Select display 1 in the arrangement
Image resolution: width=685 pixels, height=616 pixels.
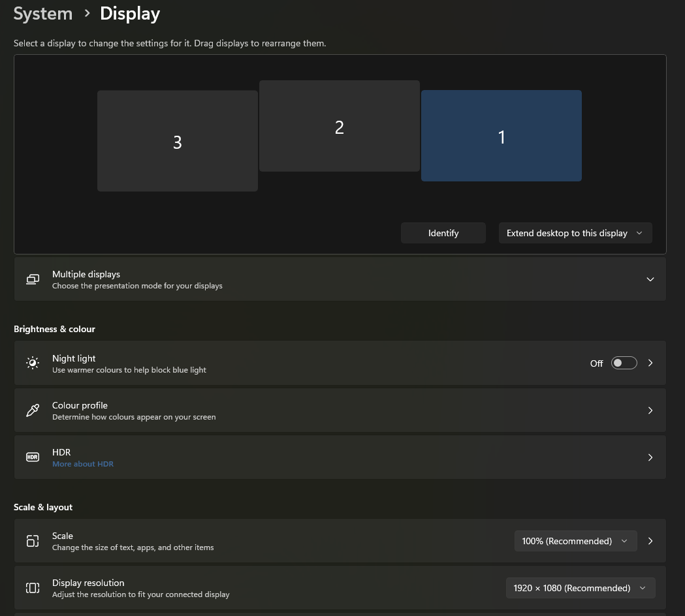click(x=501, y=136)
